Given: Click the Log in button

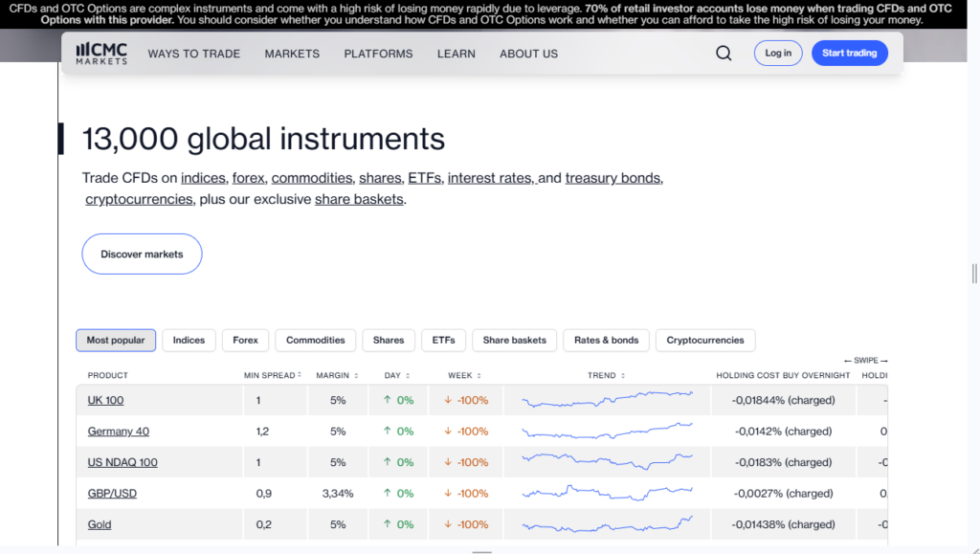Looking at the screenshot, I should coord(778,53).
